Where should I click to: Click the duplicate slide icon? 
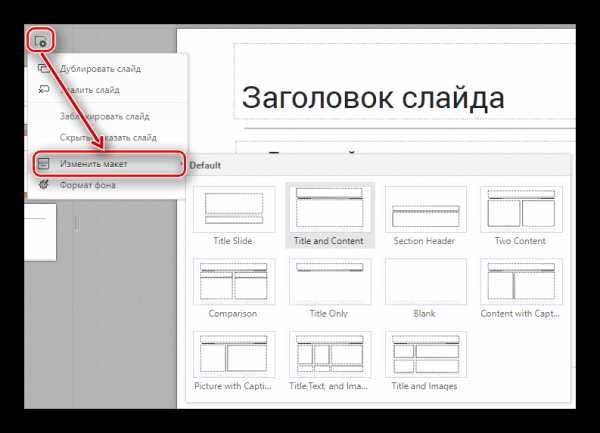tap(44, 69)
